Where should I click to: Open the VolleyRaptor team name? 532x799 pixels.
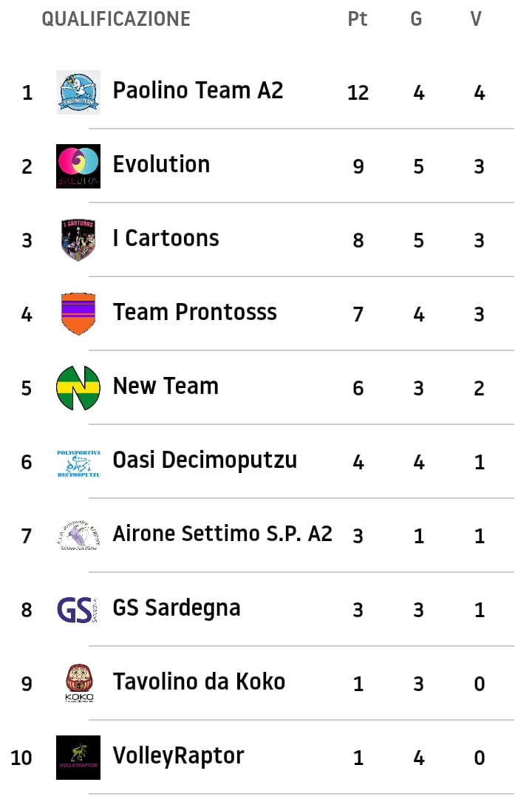coord(178,756)
